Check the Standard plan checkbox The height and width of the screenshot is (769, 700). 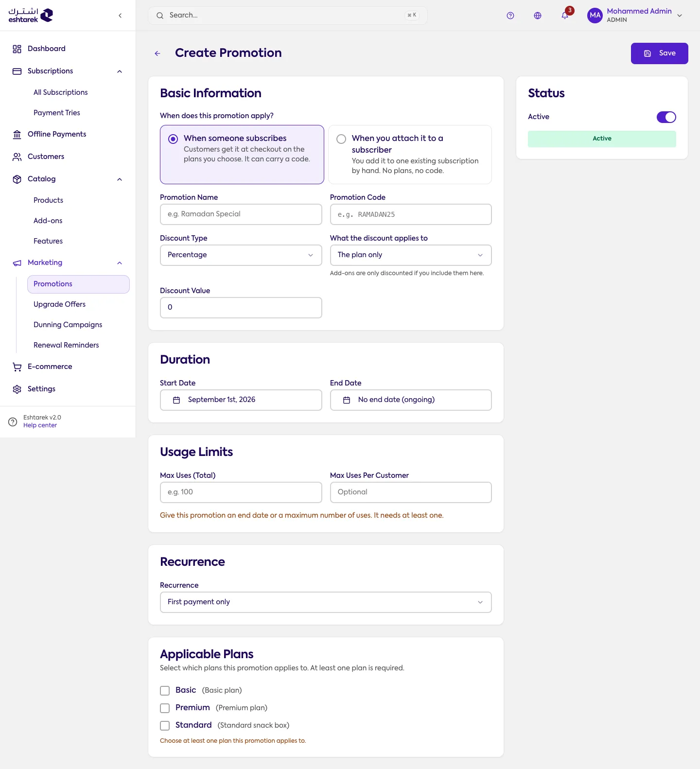[165, 726]
